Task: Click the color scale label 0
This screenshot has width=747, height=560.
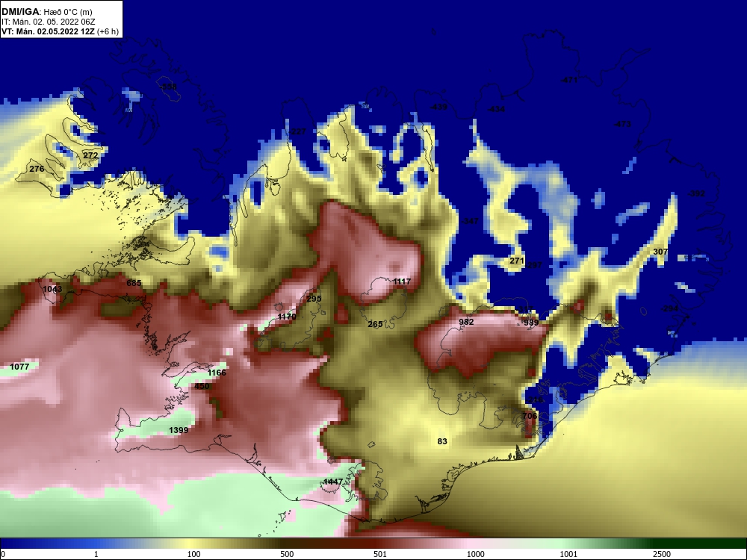Action: pyautogui.click(x=3, y=554)
